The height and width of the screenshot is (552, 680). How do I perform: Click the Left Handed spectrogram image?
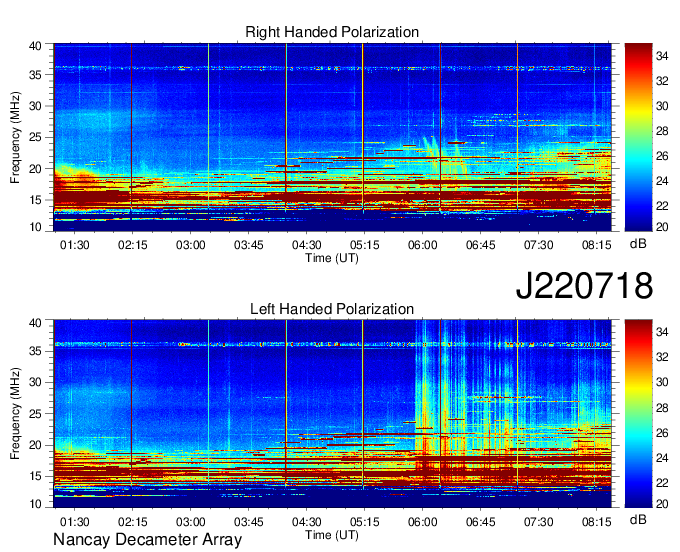(x=332, y=413)
